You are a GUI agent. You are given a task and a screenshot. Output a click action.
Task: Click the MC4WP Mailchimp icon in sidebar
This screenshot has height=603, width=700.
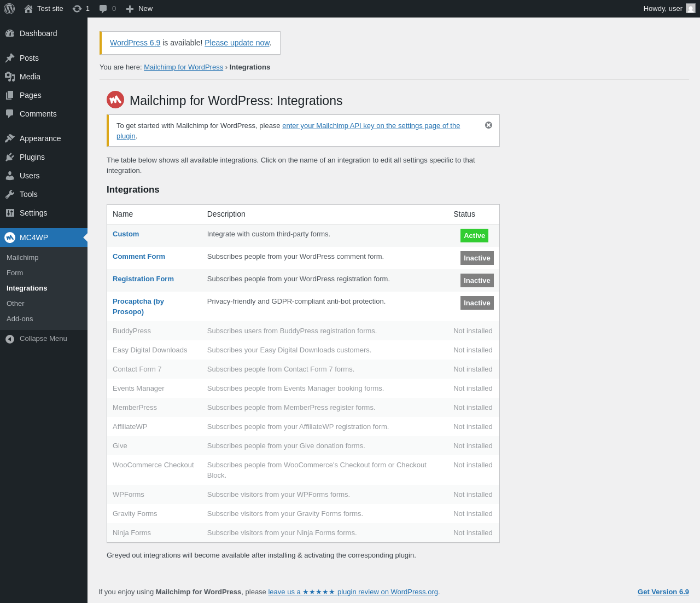[x=10, y=237]
